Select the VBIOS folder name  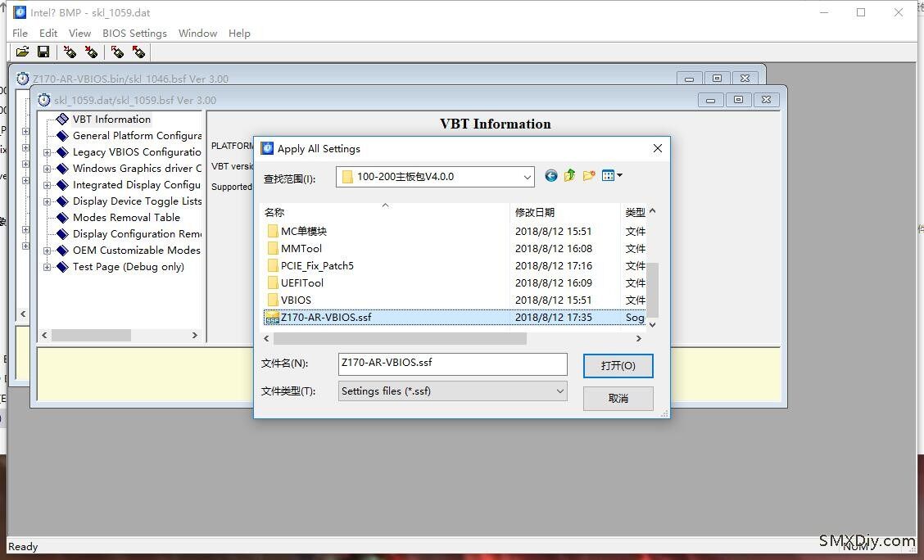(296, 300)
